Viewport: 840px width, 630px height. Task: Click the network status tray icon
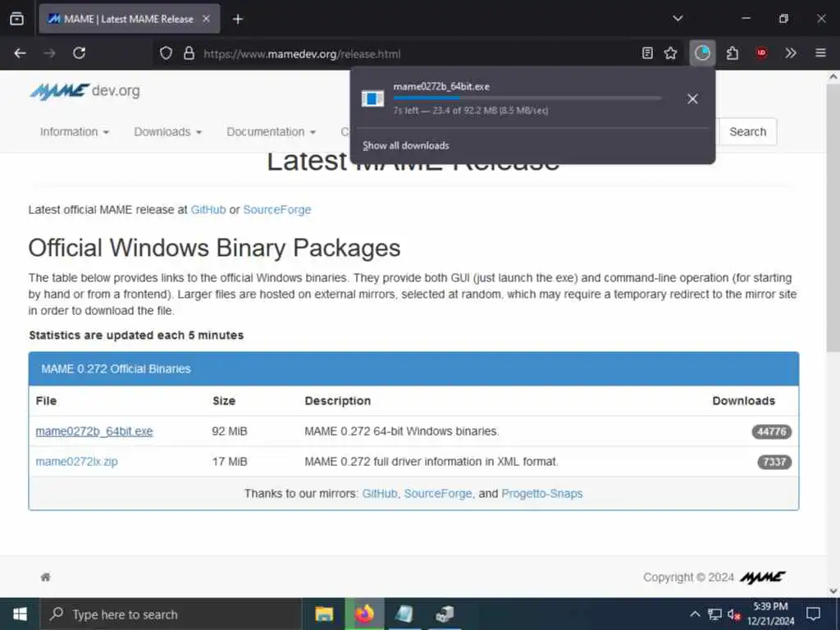(x=714, y=614)
